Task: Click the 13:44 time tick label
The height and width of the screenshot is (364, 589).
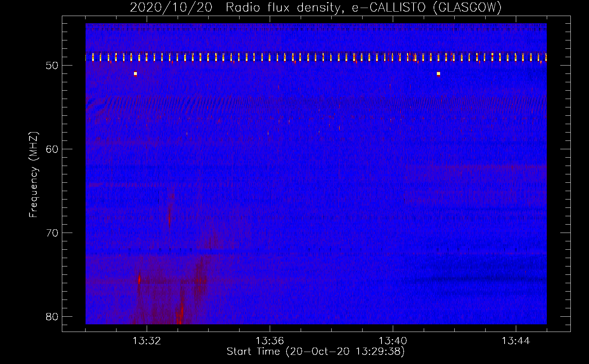Action: 516,341
